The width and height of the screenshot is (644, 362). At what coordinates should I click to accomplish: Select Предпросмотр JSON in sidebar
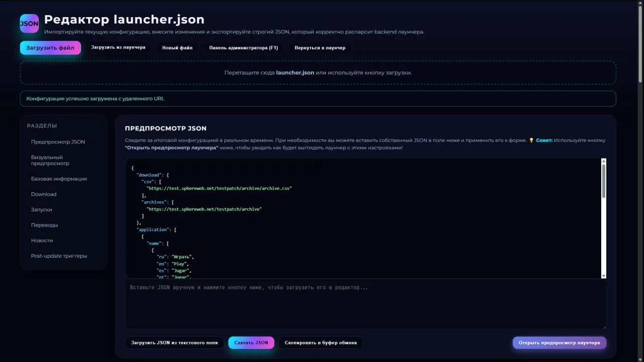(x=58, y=142)
